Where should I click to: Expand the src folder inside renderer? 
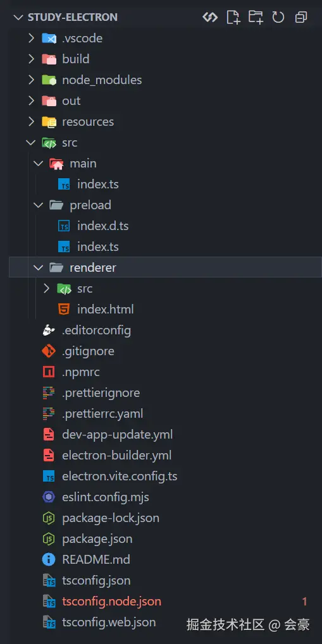[x=46, y=288]
